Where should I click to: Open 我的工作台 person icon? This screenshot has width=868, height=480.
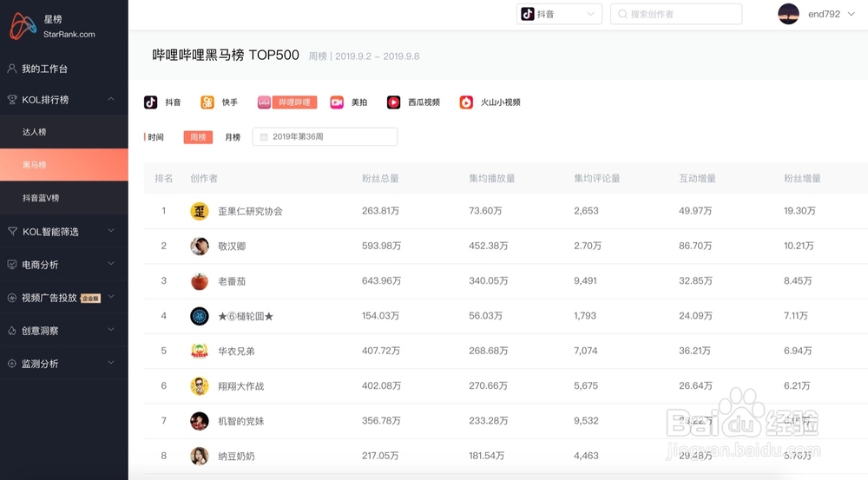[11, 69]
